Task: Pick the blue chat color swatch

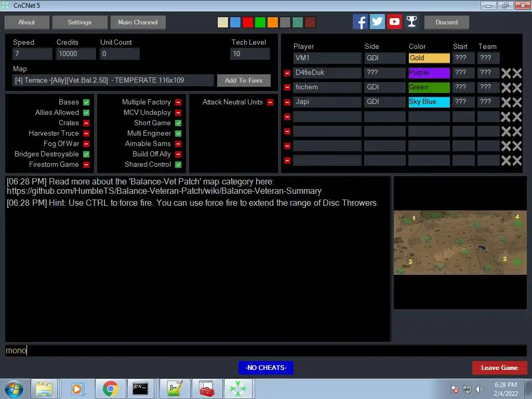Action: pos(235,22)
